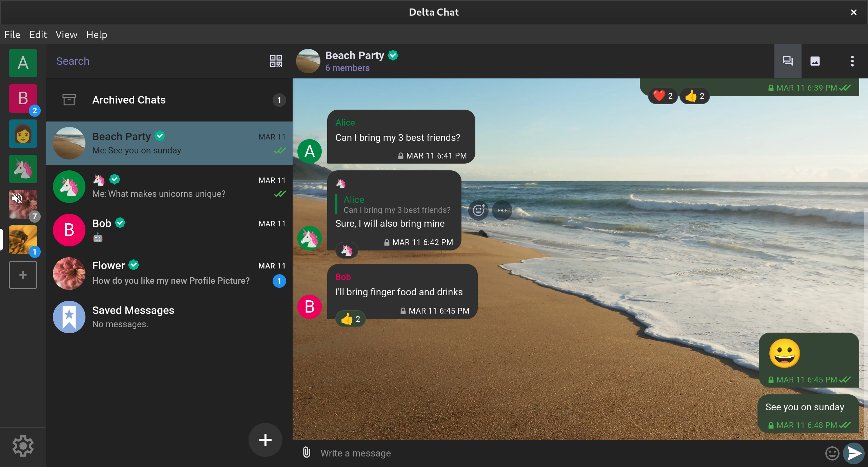
Task: Toggle the heart reaction with count 2
Action: pos(663,96)
